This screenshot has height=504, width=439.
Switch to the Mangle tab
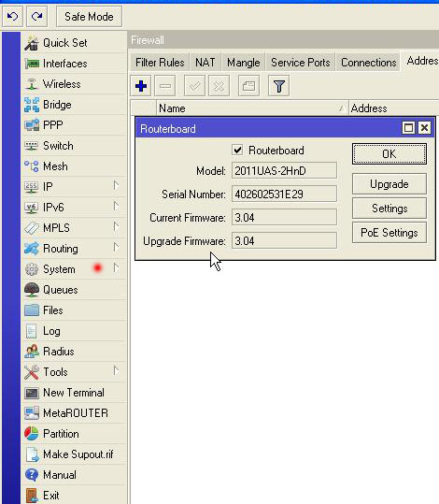[244, 63]
